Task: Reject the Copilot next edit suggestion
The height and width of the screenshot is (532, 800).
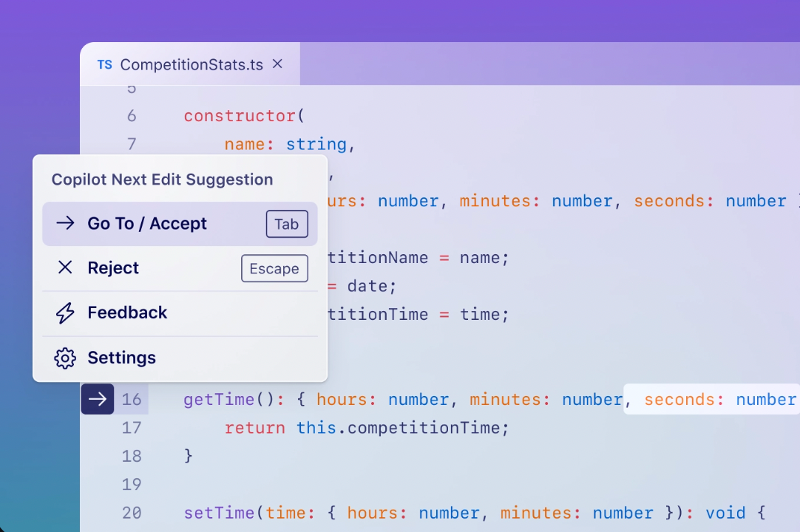Action: tap(113, 267)
